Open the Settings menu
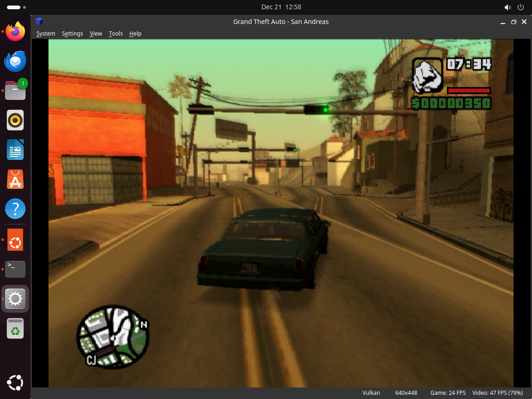This screenshot has height=399, width=532. [72, 34]
